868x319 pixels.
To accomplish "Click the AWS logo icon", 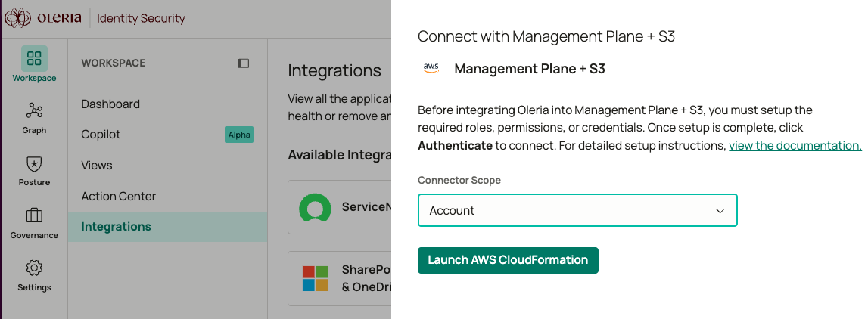I will tap(431, 68).
